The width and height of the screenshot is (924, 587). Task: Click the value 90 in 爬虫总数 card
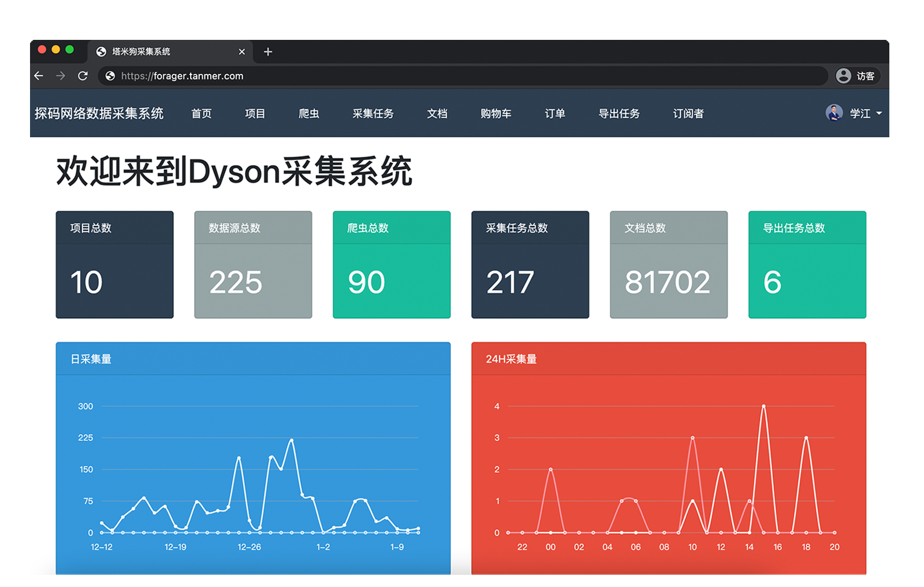click(366, 282)
